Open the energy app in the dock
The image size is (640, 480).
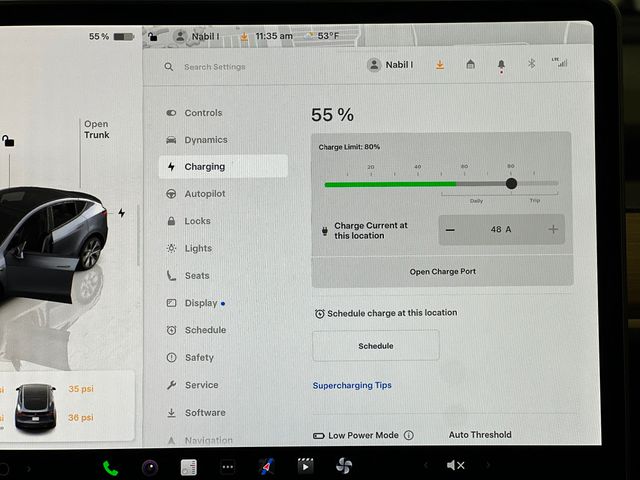[189, 467]
